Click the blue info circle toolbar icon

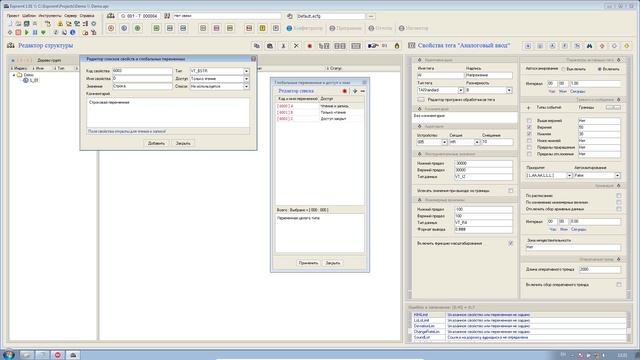[x=73, y=32]
